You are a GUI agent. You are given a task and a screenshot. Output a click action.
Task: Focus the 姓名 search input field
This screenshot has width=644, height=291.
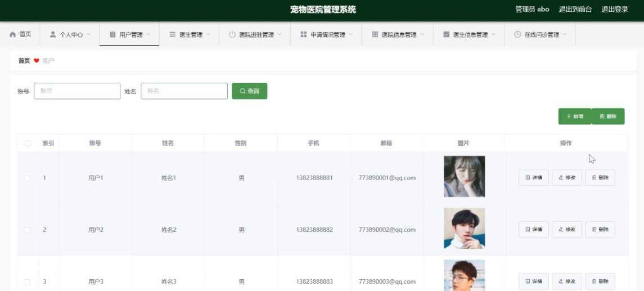coord(184,91)
